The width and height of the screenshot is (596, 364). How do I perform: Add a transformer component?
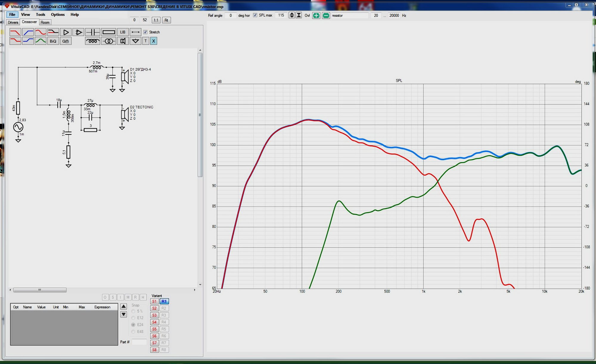click(108, 41)
